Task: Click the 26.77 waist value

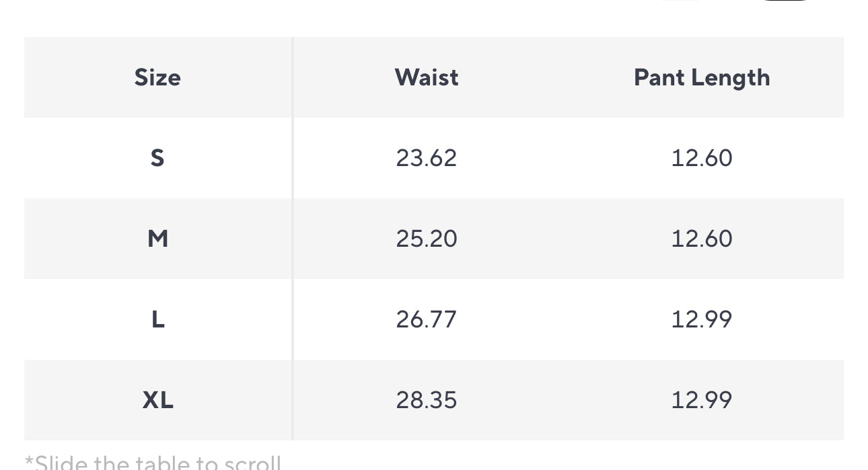Action: pos(427,319)
